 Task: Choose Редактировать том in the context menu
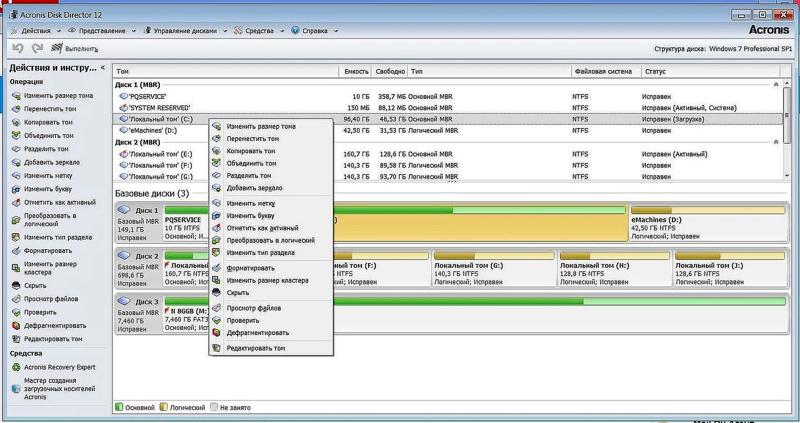pyautogui.click(x=256, y=348)
